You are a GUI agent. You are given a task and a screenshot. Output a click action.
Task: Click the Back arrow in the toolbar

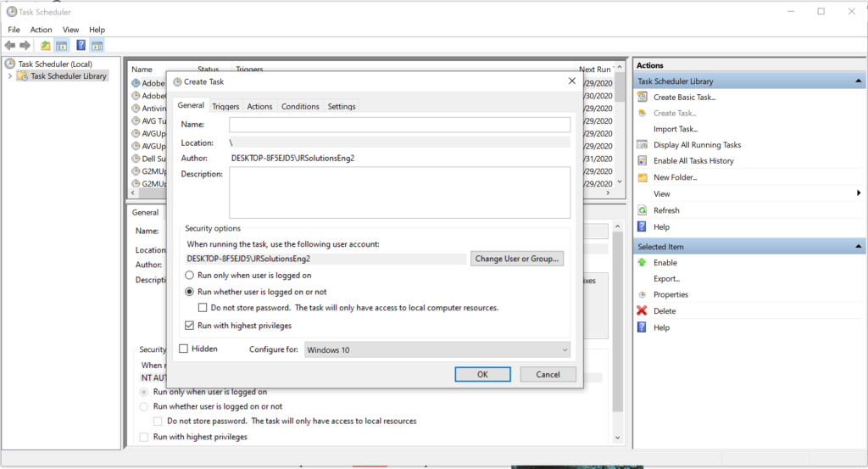(x=9, y=46)
